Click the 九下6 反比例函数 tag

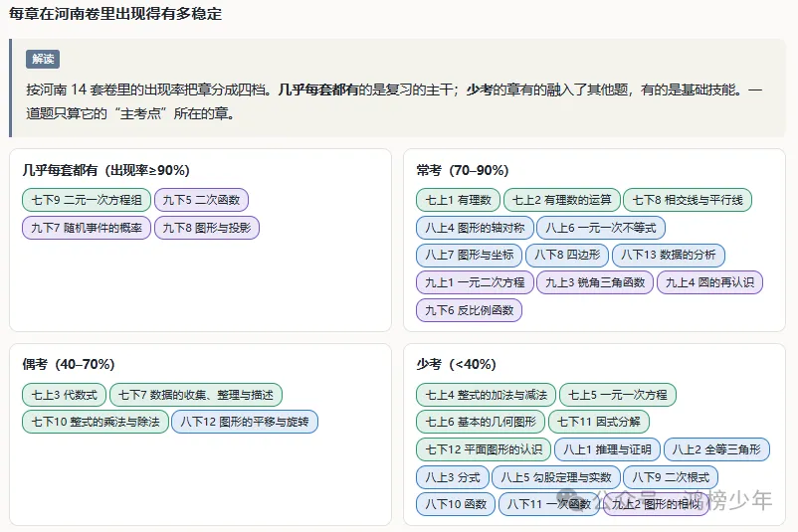[x=470, y=310]
